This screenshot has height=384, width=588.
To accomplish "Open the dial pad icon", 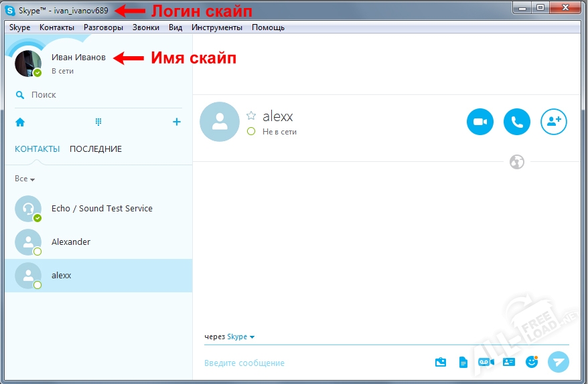I will [98, 122].
